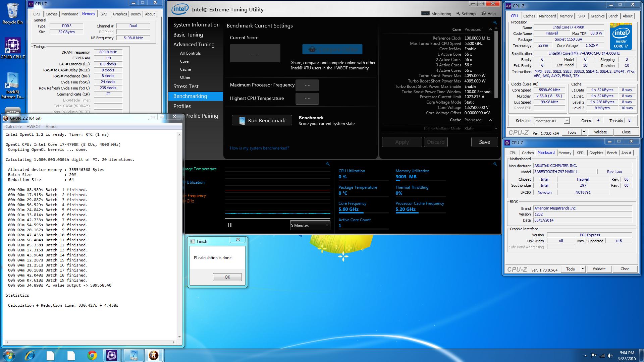Click the Intel logo in XTU
Screen dimensions: 644x362
[180, 9]
